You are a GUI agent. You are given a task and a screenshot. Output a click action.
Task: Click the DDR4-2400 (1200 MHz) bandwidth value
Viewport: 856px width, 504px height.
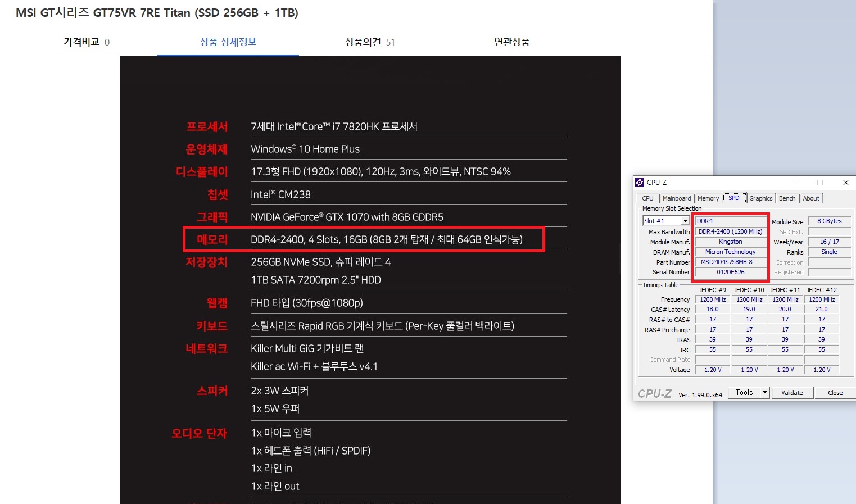[731, 231]
